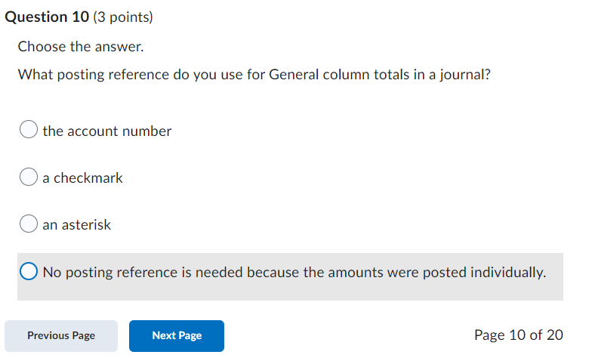
Task: Click the "Page 10 of 20" indicator
Action: click(518, 335)
